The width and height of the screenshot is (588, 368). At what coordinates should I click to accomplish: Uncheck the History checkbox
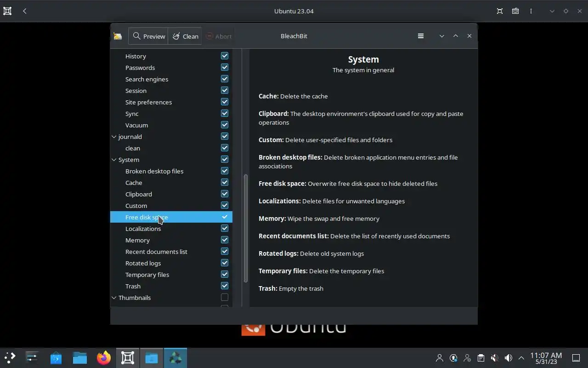[225, 56]
